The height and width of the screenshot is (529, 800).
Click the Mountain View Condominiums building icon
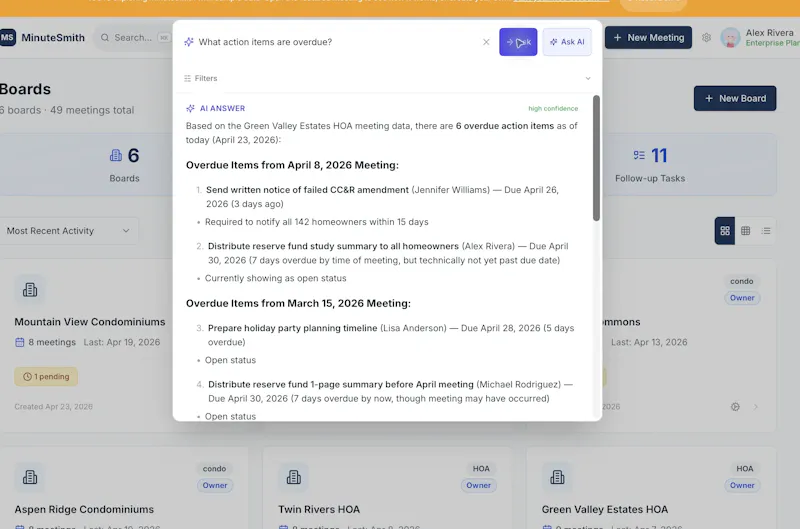[30, 290]
